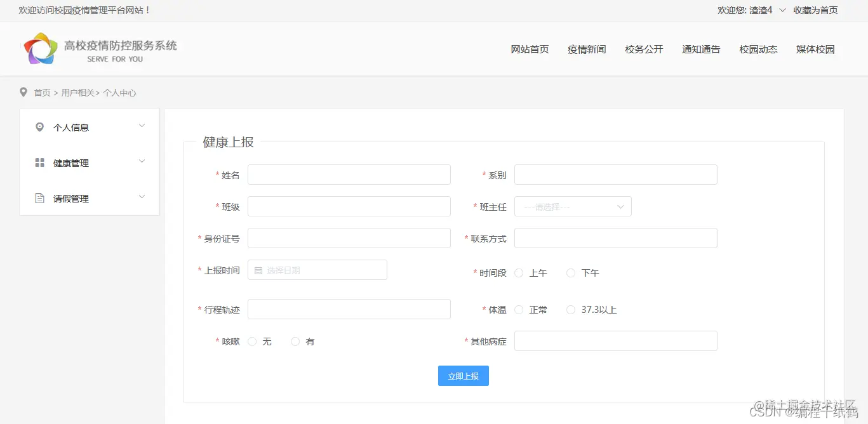This screenshot has height=424, width=868.
Task: Select the 下午 radio button
Action: [x=571, y=273]
